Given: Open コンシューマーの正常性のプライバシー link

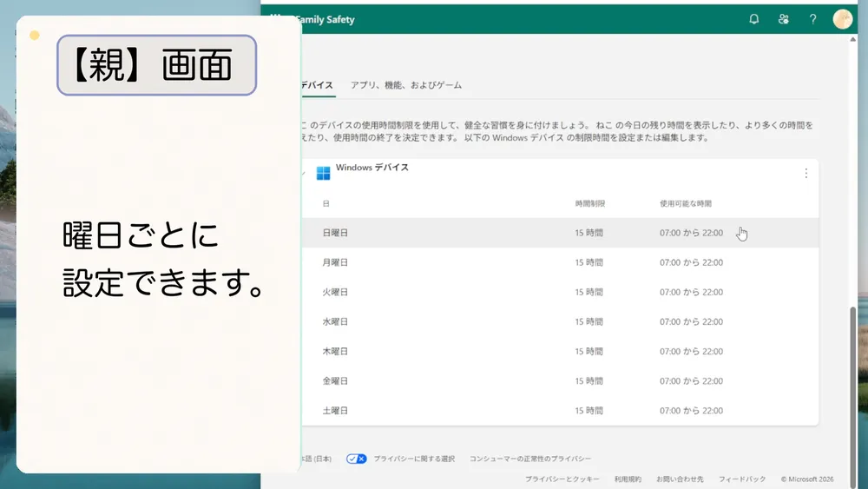Looking at the screenshot, I should pyautogui.click(x=530, y=459).
